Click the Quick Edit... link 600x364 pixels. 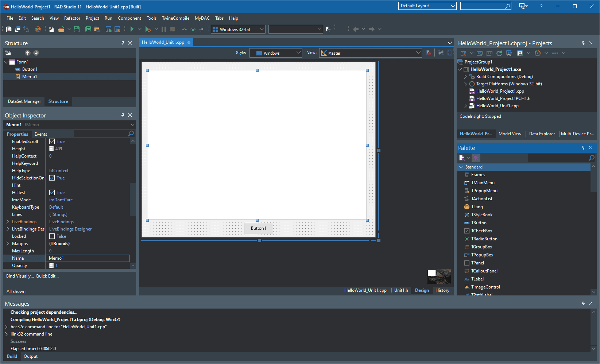[x=47, y=276]
